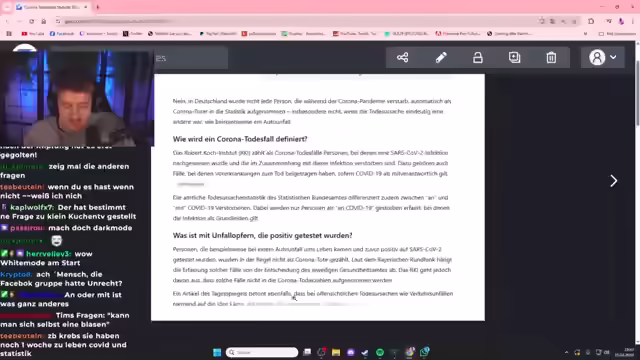Open the Twitter bookmark
This screenshot has height=360, width=640.
click(x=133, y=33)
